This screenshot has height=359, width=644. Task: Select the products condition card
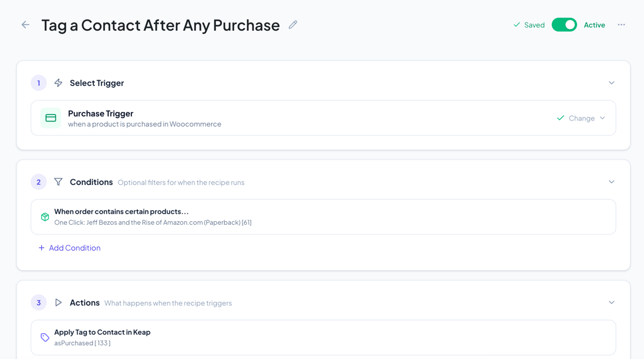[321, 217]
